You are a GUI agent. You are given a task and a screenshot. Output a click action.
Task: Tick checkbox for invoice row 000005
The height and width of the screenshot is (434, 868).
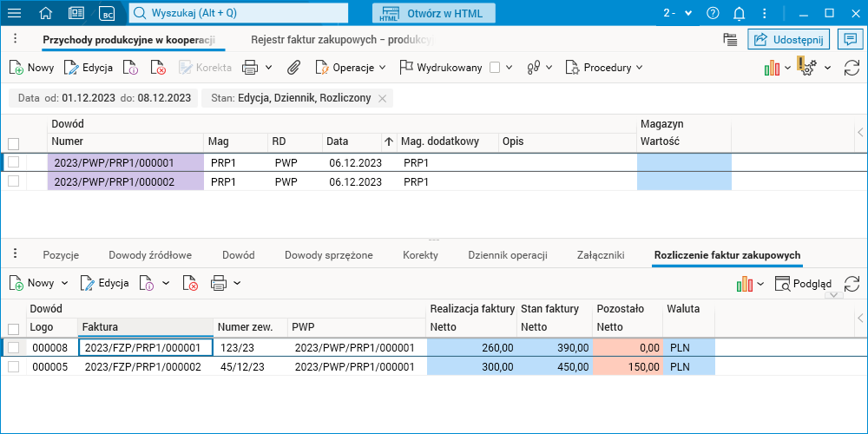coord(13,367)
